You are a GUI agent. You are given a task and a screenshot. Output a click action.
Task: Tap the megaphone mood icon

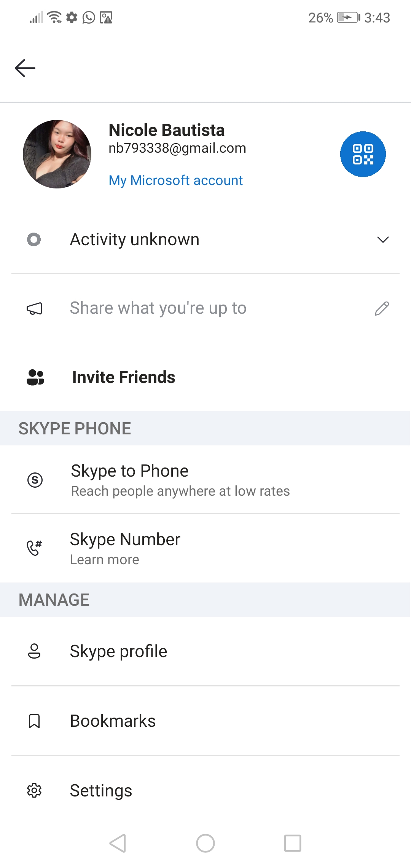(x=34, y=308)
